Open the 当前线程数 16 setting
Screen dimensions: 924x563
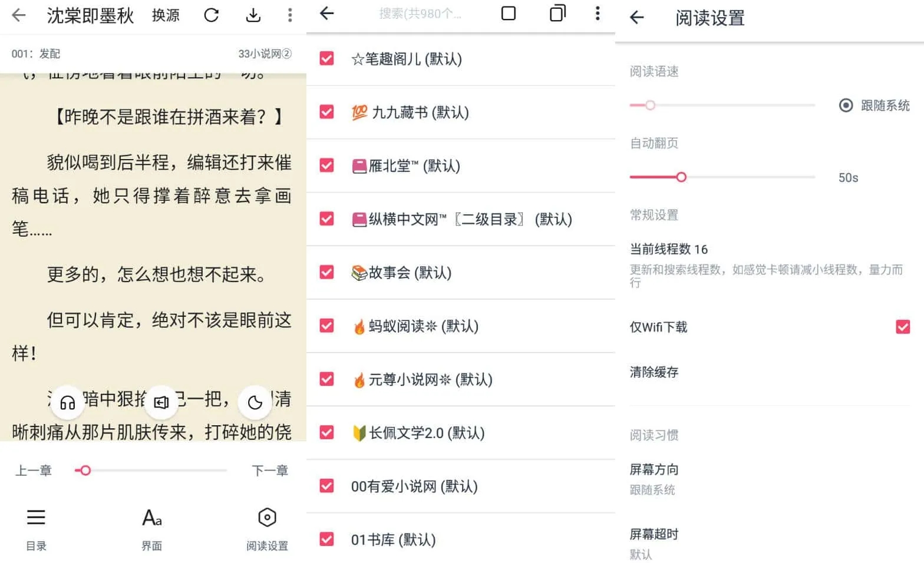[669, 249]
